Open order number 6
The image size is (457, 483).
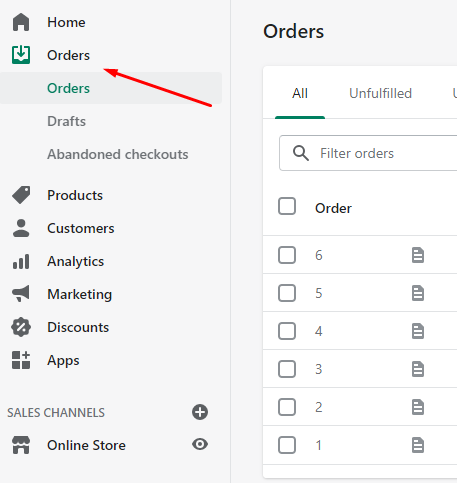coord(319,256)
